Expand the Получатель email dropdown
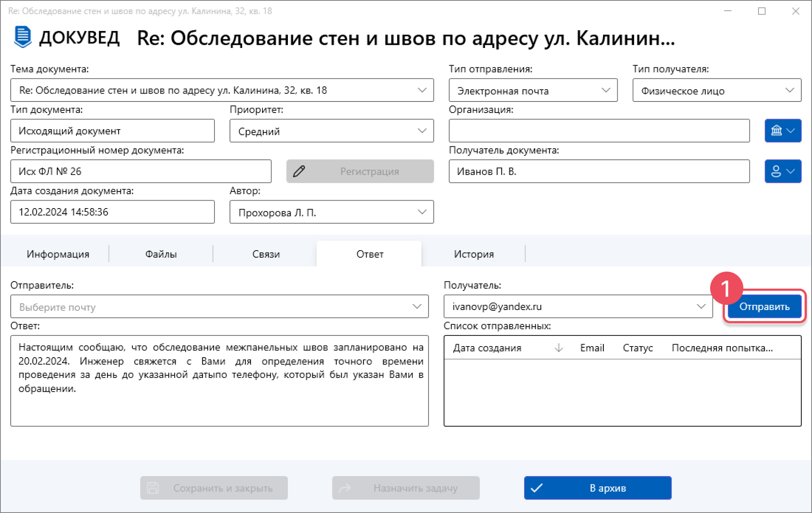The image size is (812, 513). coord(701,306)
